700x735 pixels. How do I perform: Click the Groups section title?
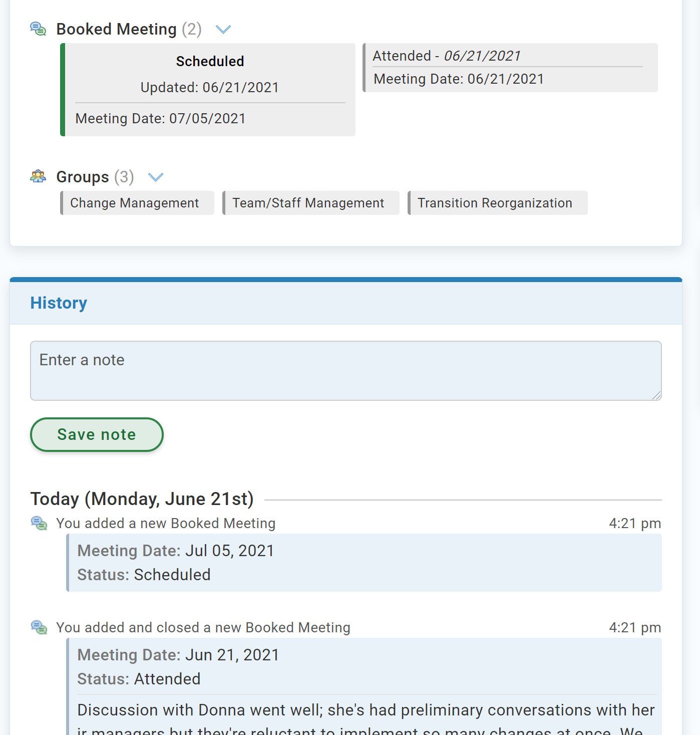[83, 177]
